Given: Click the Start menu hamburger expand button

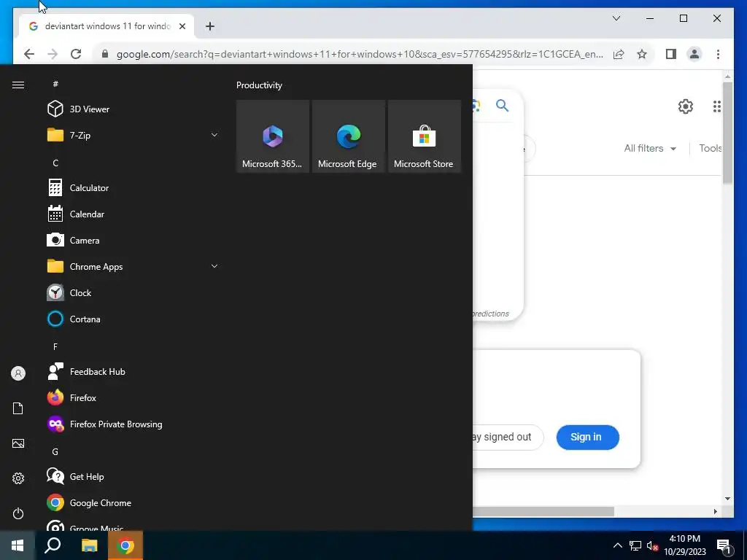Looking at the screenshot, I should coord(18,85).
